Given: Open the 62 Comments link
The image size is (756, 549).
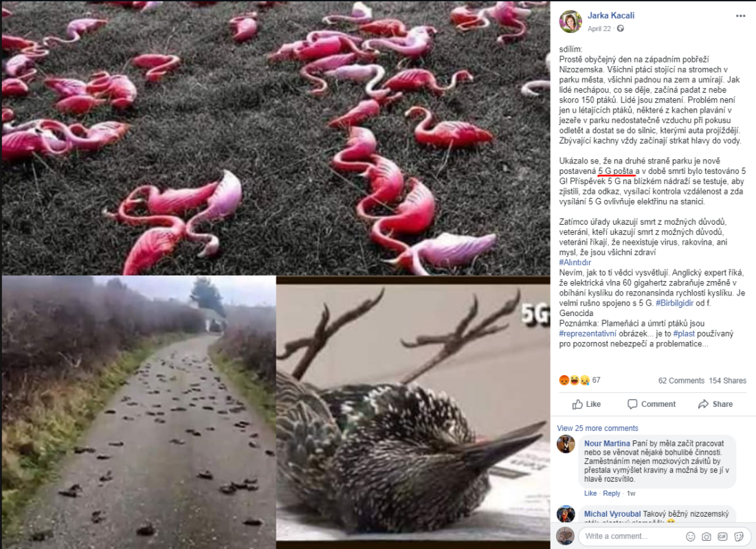Looking at the screenshot, I should (681, 380).
